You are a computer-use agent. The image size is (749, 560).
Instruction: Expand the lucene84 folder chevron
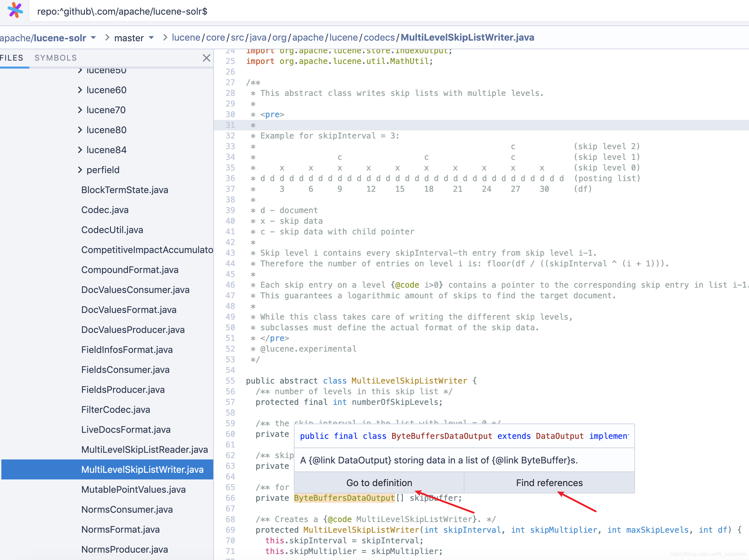[x=80, y=150]
